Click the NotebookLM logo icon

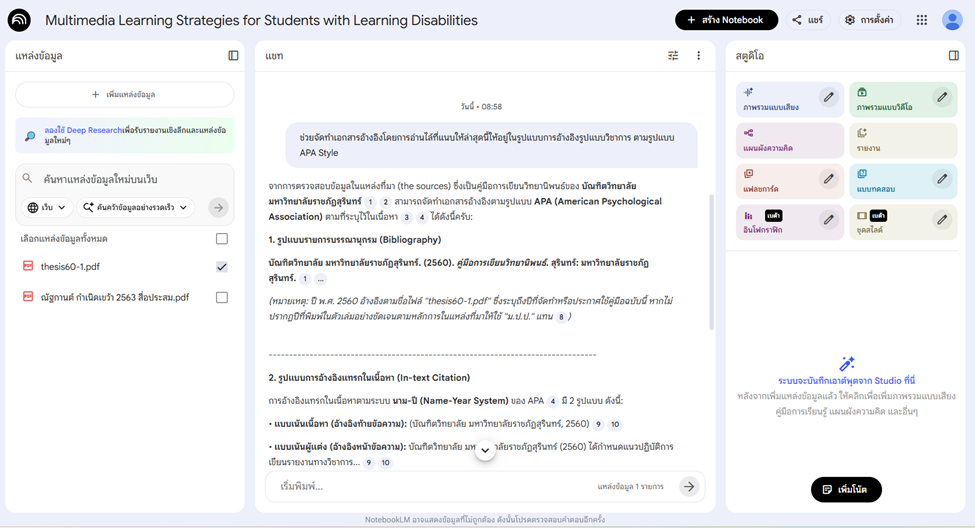19,20
